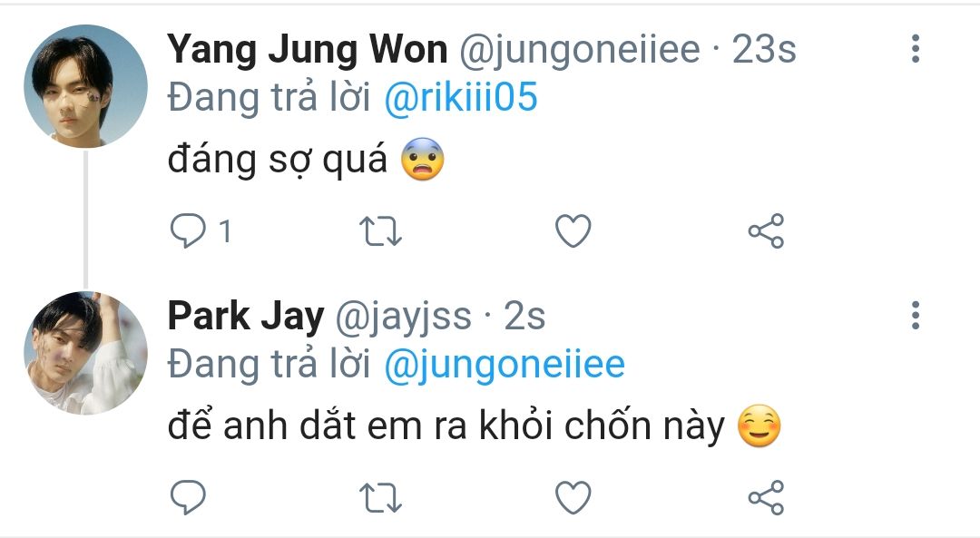The image size is (980, 538).
Task: Open the @jungoneiiee reply mention link
Action: pos(505,365)
